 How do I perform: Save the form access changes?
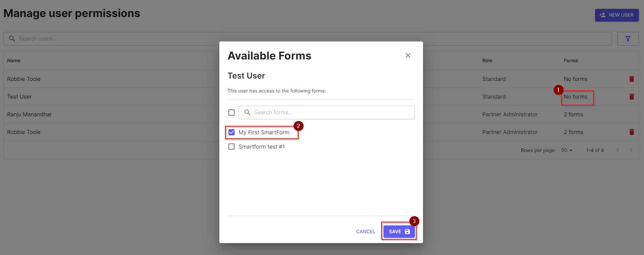pos(399,232)
